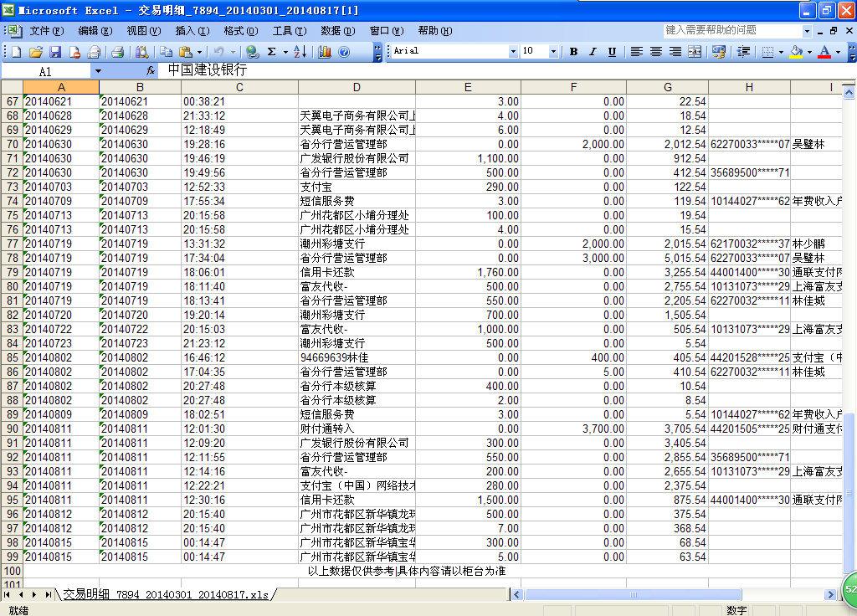The image size is (857, 616).
Task: Click the Save icon in the toolbar
Action: 54,52
